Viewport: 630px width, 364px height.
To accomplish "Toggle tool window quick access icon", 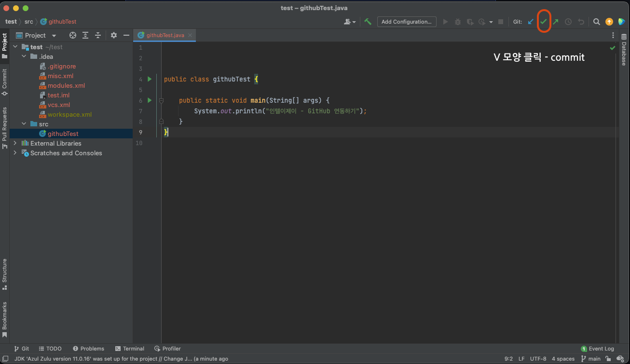I will (x=5, y=359).
